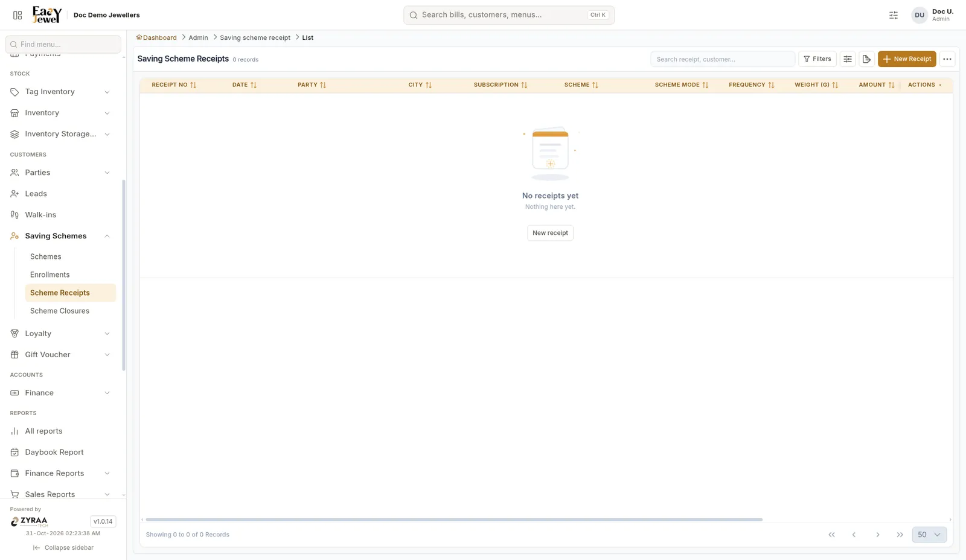
Task: Open the three-dots more options menu
Action: 947,59
